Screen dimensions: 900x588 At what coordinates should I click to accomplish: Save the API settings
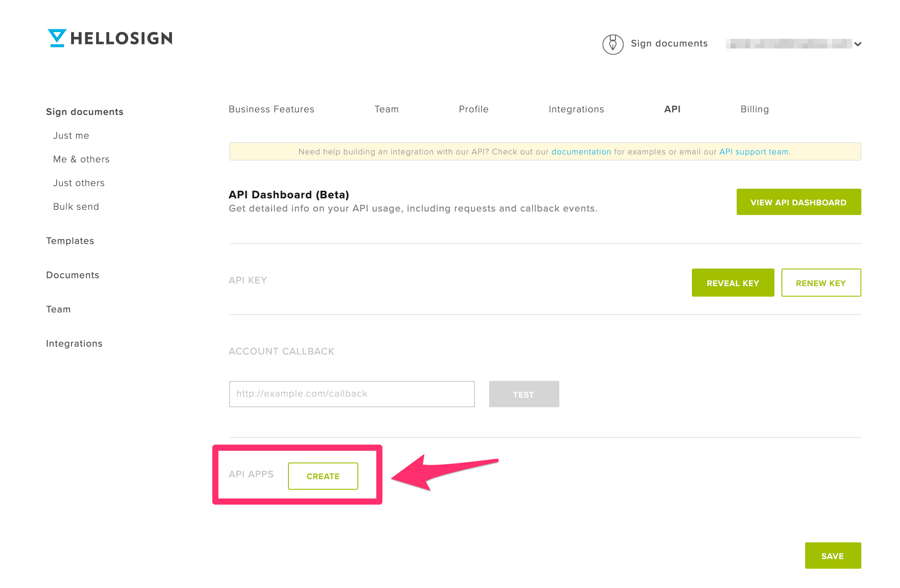[x=833, y=556]
